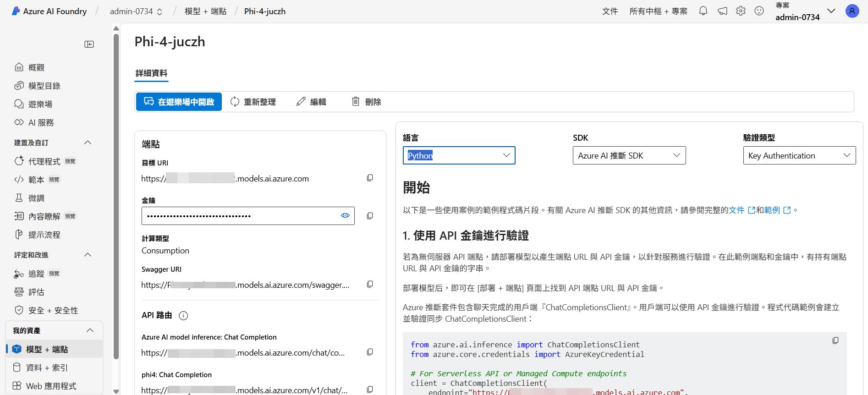
Task: Collapse the 建置及自訂 section
Action: [88, 143]
